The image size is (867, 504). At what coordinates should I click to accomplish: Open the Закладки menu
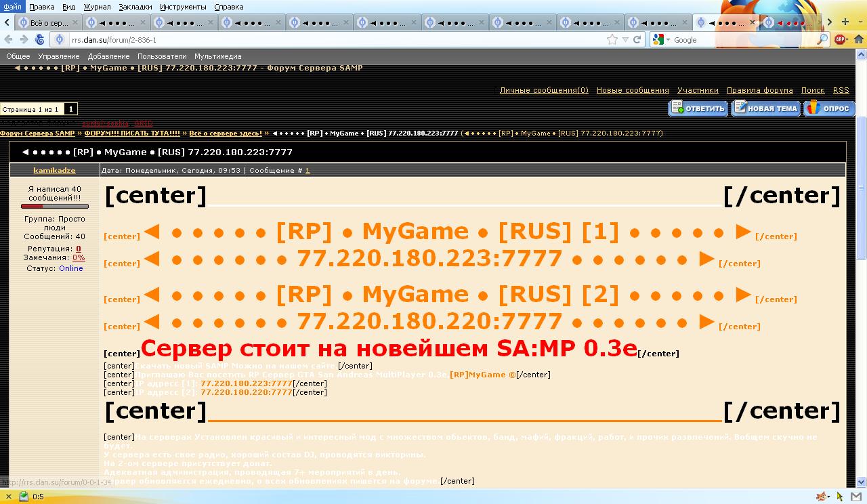(135, 7)
